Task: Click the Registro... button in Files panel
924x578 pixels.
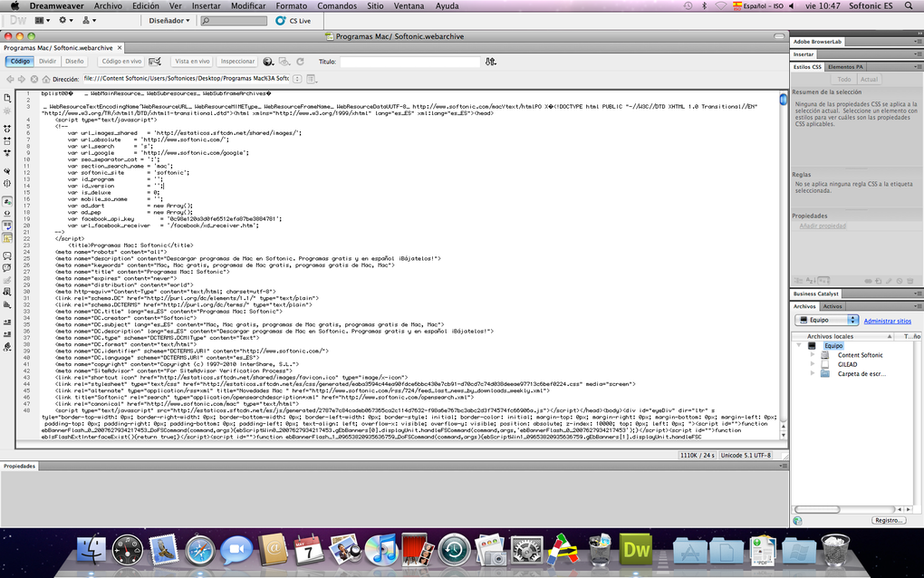Action: pyautogui.click(x=889, y=520)
